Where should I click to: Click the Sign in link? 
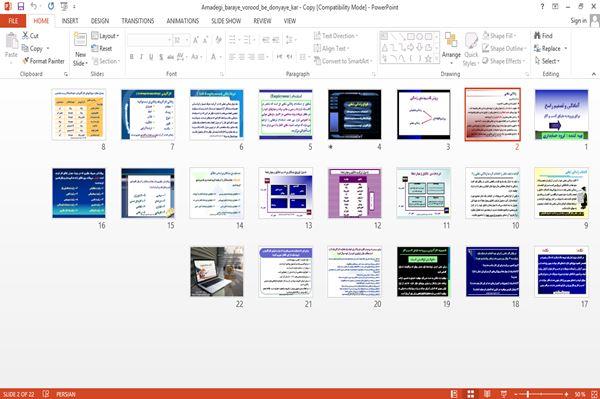578,21
